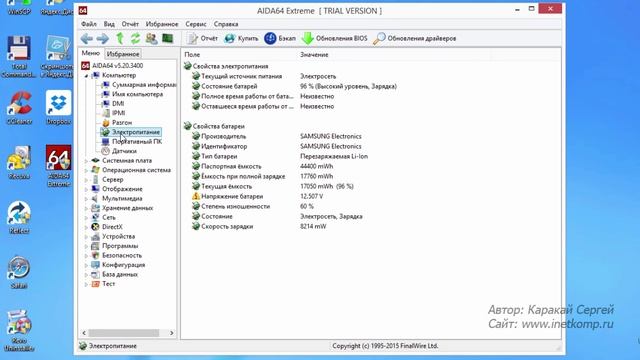640x360 pixels.
Task: Open the Сервис menu
Action: tap(196, 24)
